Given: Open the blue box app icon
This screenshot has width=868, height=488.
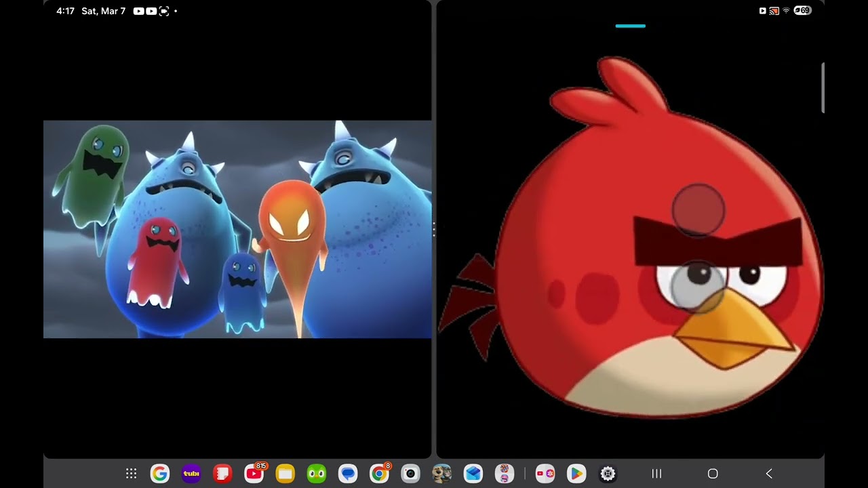Looking at the screenshot, I should tap(473, 474).
